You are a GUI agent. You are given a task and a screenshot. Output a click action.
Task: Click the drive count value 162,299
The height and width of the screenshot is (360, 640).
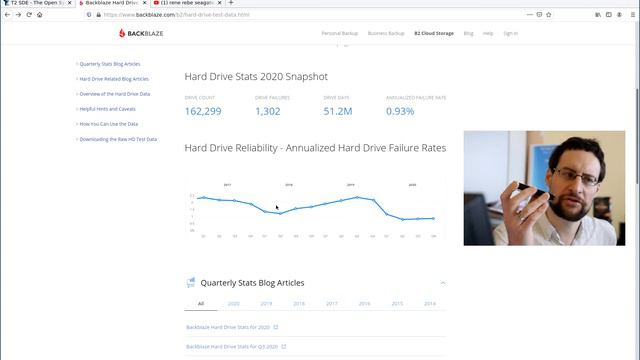pyautogui.click(x=203, y=111)
